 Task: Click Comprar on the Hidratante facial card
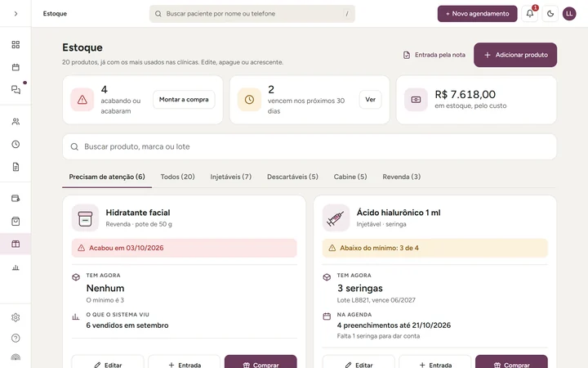pyautogui.click(x=261, y=362)
